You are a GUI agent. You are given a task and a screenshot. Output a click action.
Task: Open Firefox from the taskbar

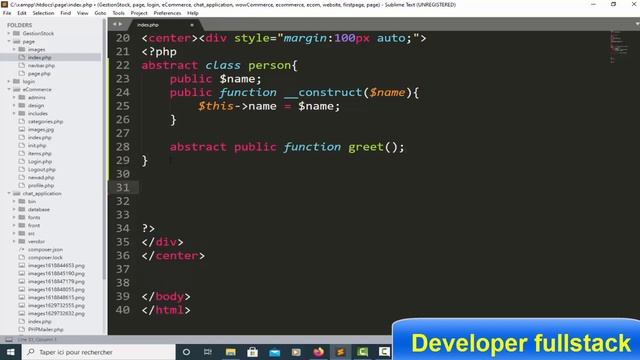[x=318, y=352]
